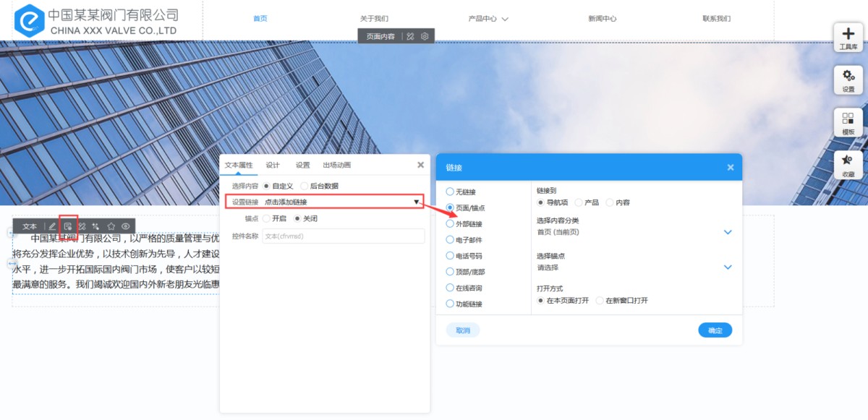
Task: Select the 顶部/底部 radio option
Action: click(x=450, y=272)
